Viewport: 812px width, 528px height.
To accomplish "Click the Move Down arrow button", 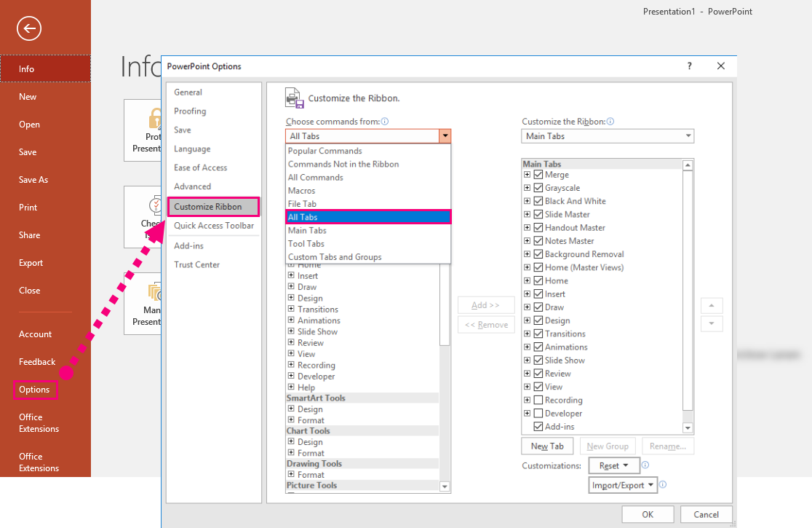I will (x=712, y=323).
